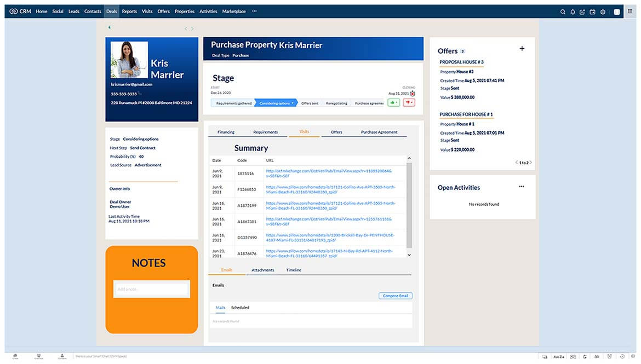Click the quick create plus-square icon

582,12
